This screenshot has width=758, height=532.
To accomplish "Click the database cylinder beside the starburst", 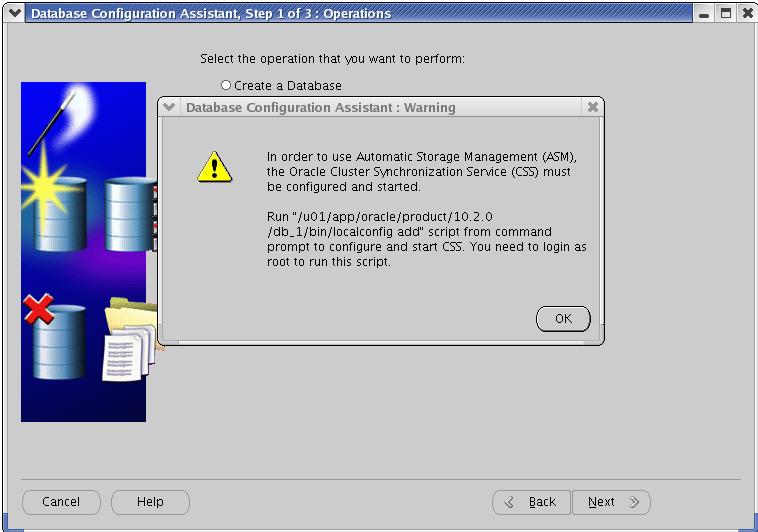I will 125,213.
